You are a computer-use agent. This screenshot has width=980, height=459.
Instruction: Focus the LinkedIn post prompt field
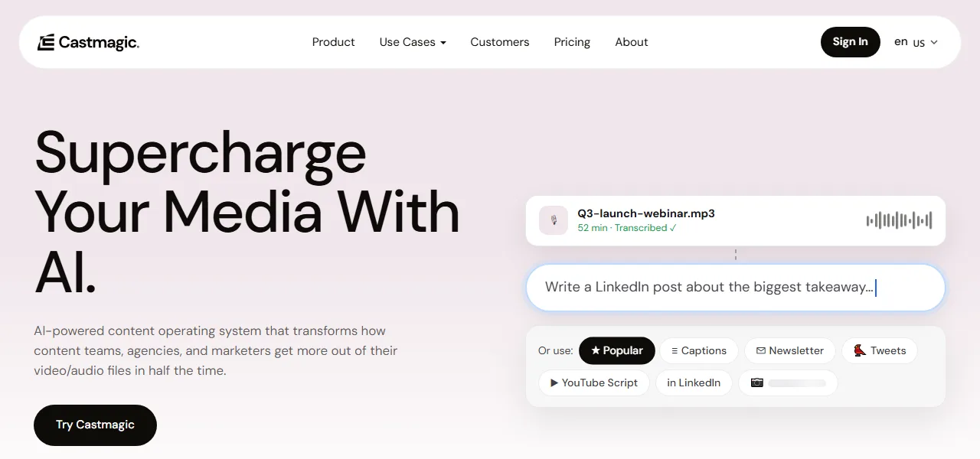coord(736,288)
